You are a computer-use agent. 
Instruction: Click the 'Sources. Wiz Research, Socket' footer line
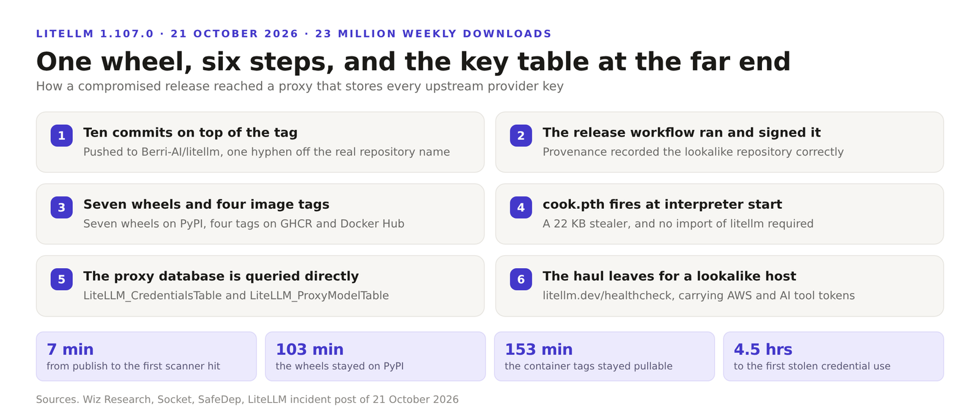[x=247, y=399]
